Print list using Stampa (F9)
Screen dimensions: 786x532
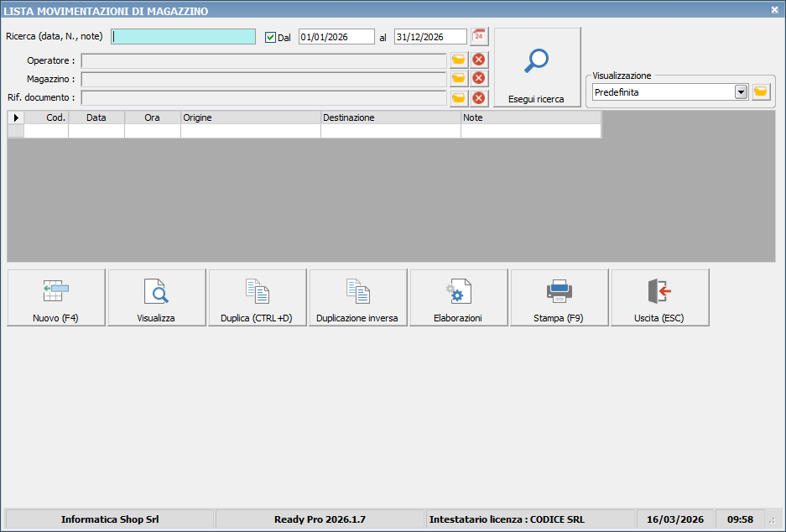pos(560,298)
